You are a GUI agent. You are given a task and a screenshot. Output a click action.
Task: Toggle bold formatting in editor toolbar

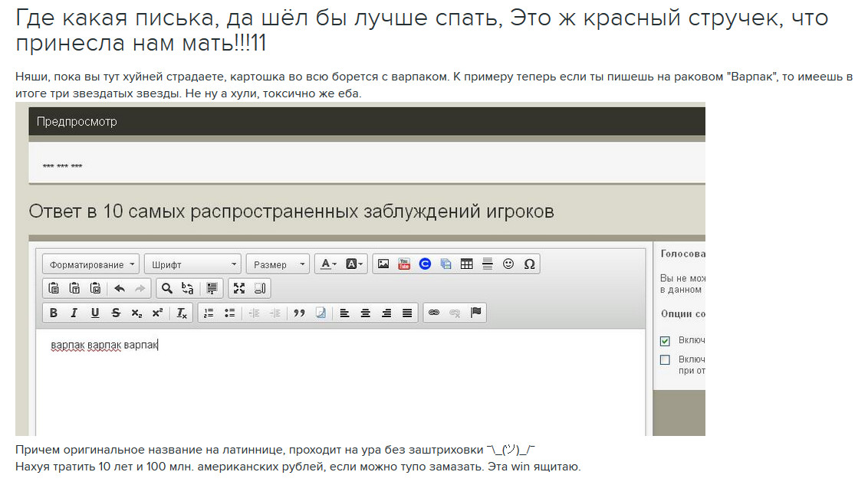(54, 313)
